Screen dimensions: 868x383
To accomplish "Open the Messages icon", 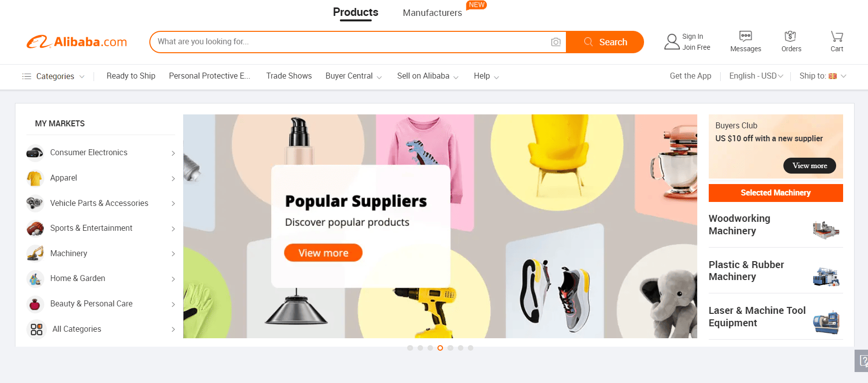I will pyautogui.click(x=746, y=36).
